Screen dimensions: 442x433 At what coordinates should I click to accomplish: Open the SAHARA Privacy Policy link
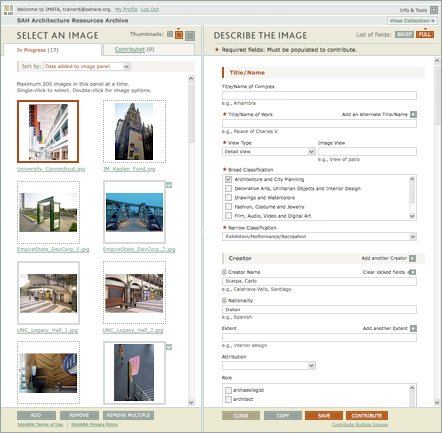[94, 425]
